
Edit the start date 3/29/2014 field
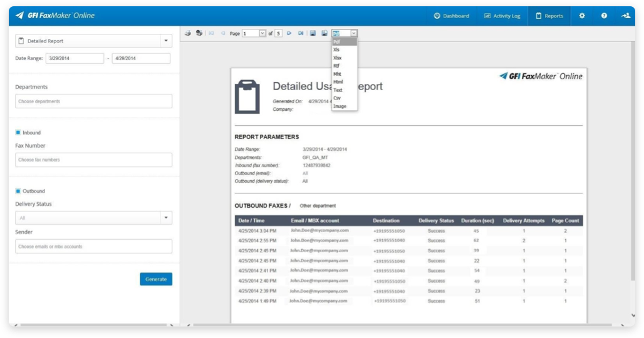coord(75,58)
